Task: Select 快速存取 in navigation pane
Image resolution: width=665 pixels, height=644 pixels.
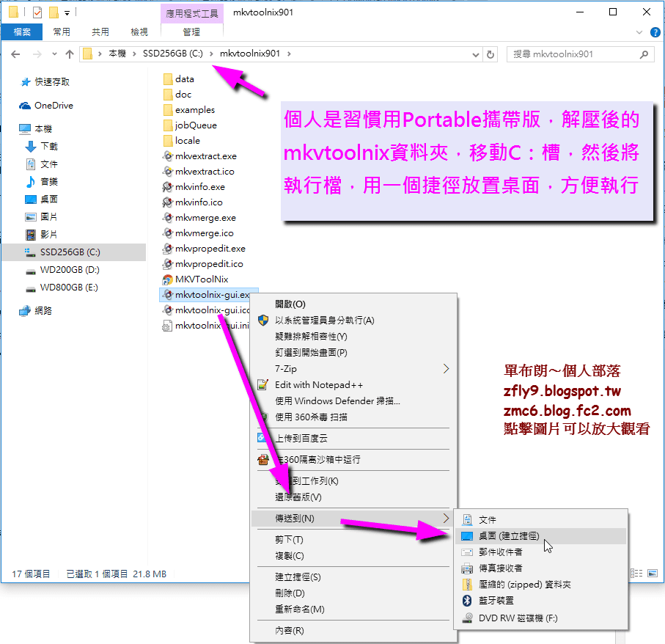Action: click(45, 82)
